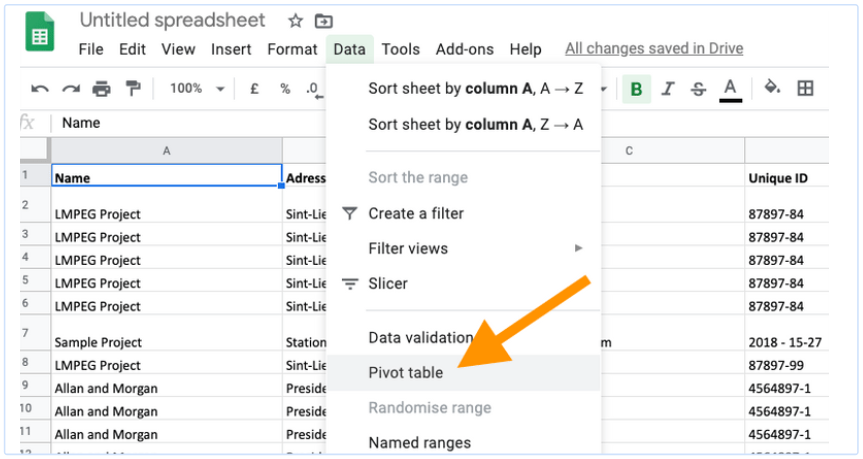Select Pivot table from Data menu
The height and width of the screenshot is (459, 863).
405,373
